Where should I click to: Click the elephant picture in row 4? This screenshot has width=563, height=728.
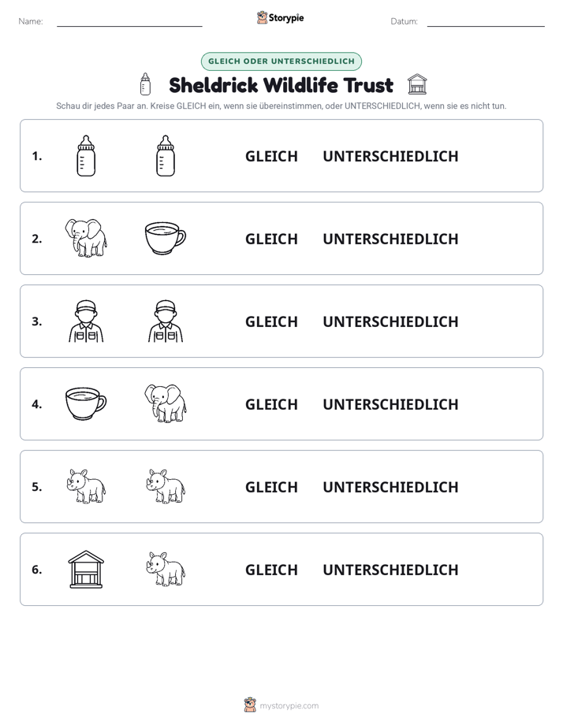click(166, 403)
